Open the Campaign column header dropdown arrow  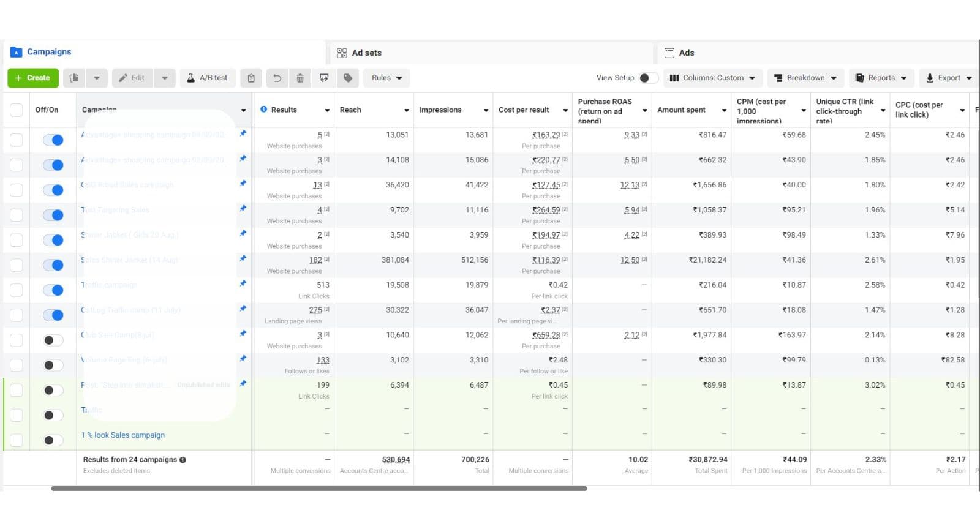(243, 110)
